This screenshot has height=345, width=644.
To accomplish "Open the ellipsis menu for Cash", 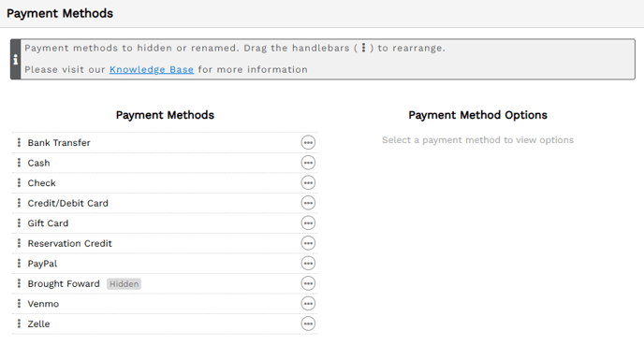I will click(x=308, y=163).
